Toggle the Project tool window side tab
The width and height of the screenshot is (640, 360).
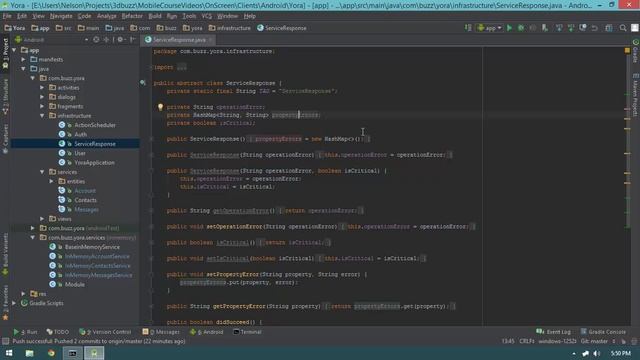point(5,53)
